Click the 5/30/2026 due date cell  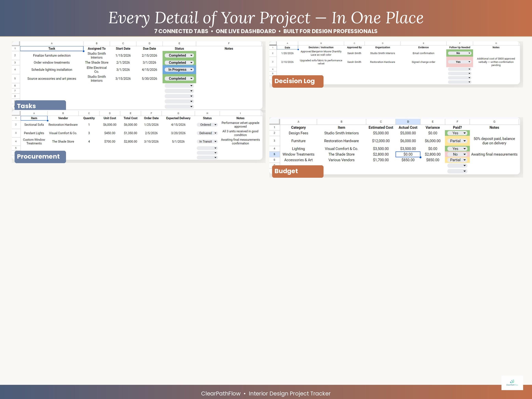pos(149,79)
